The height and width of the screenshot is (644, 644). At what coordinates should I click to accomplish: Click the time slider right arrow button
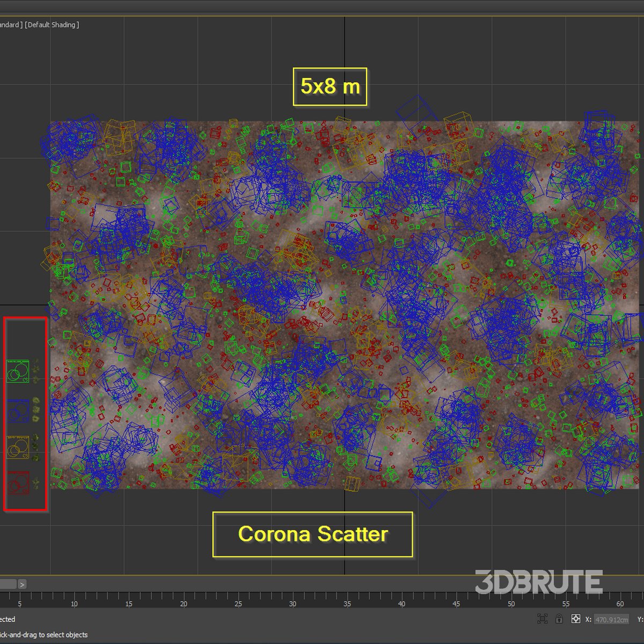22,584
